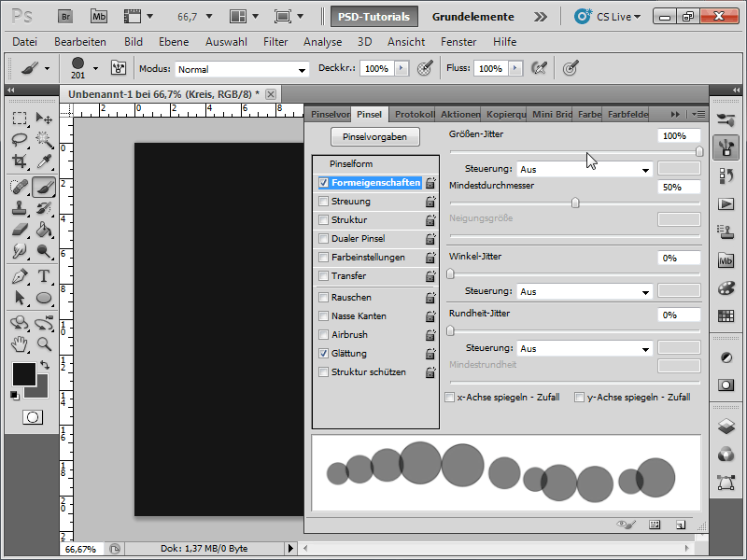Image resolution: width=747 pixels, height=560 pixels.
Task: Open Steuerung dropdown under Rundheit-Jitter
Action: 585,348
